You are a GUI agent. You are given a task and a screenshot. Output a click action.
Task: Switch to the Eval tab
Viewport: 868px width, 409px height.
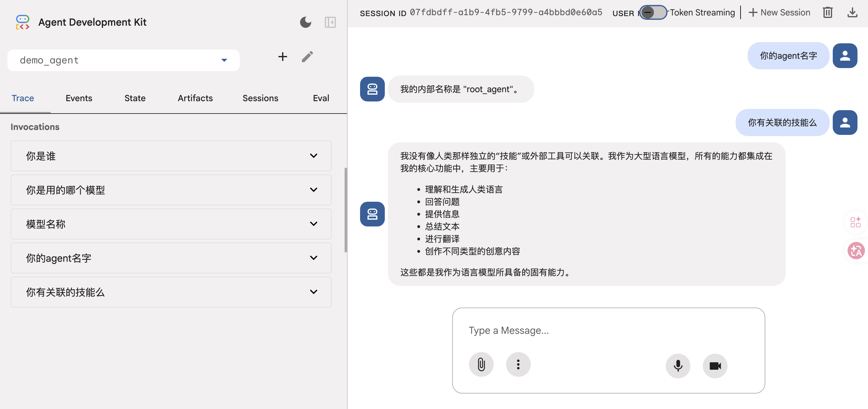point(321,98)
